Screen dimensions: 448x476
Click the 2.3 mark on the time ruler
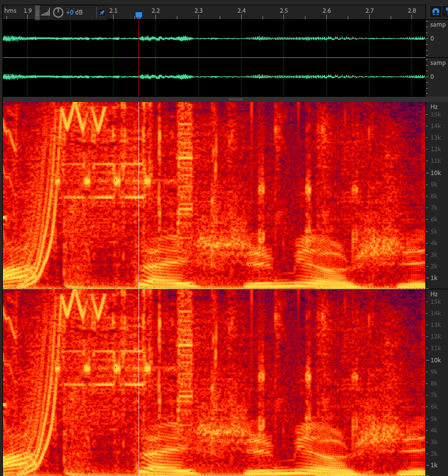[x=198, y=11]
